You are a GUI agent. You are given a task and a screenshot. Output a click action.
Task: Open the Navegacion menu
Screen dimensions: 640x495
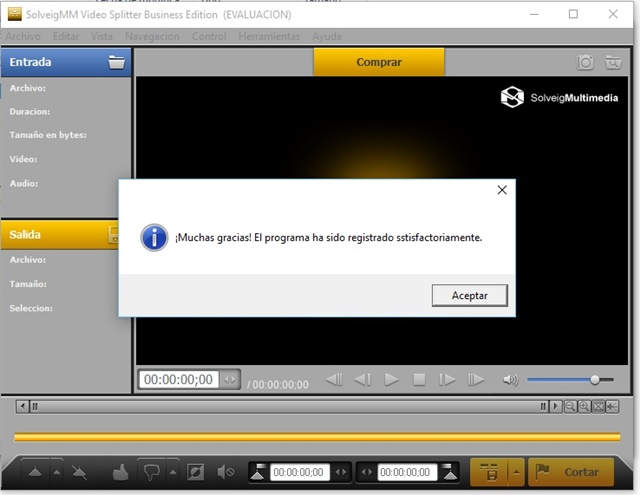point(152,36)
